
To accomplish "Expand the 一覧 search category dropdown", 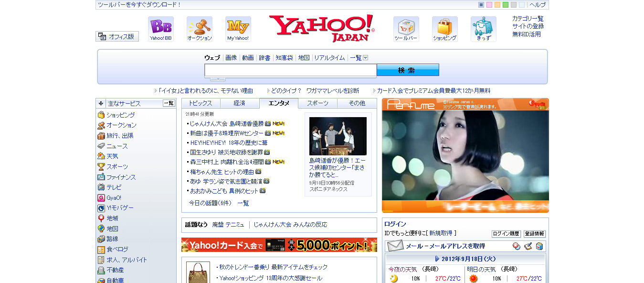I will pyautogui.click(x=366, y=58).
